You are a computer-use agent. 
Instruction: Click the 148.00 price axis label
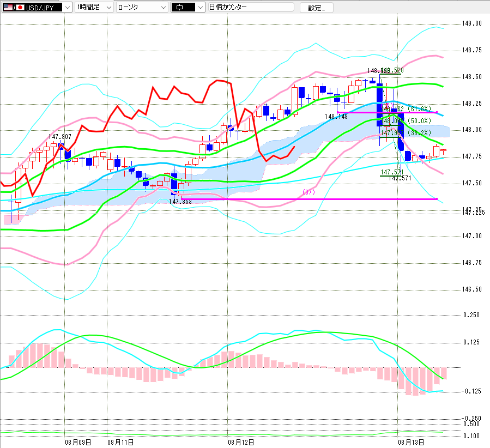[x=472, y=130]
